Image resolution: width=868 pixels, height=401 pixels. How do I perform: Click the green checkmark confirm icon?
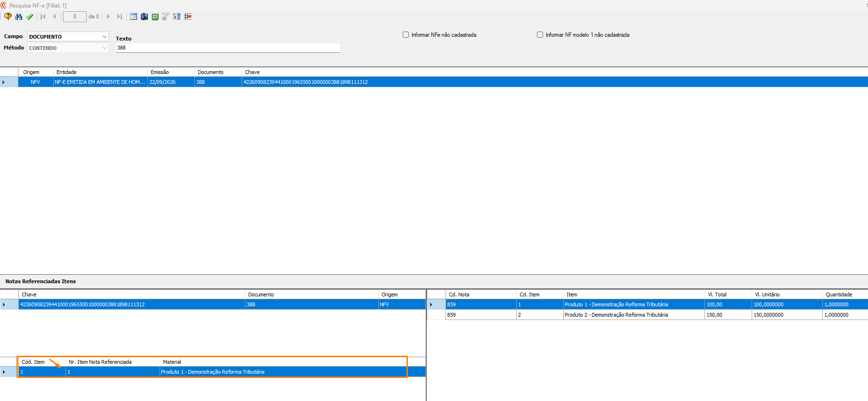[x=30, y=16]
